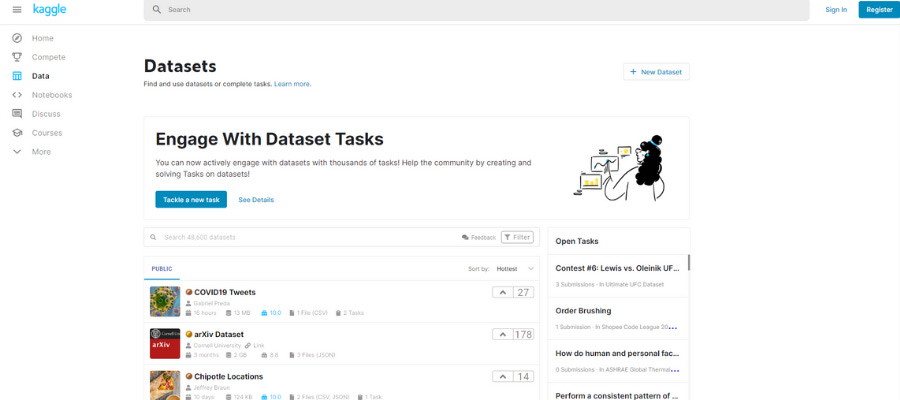Click the Kaggle logo
This screenshot has width=900, height=400.
click(x=49, y=9)
